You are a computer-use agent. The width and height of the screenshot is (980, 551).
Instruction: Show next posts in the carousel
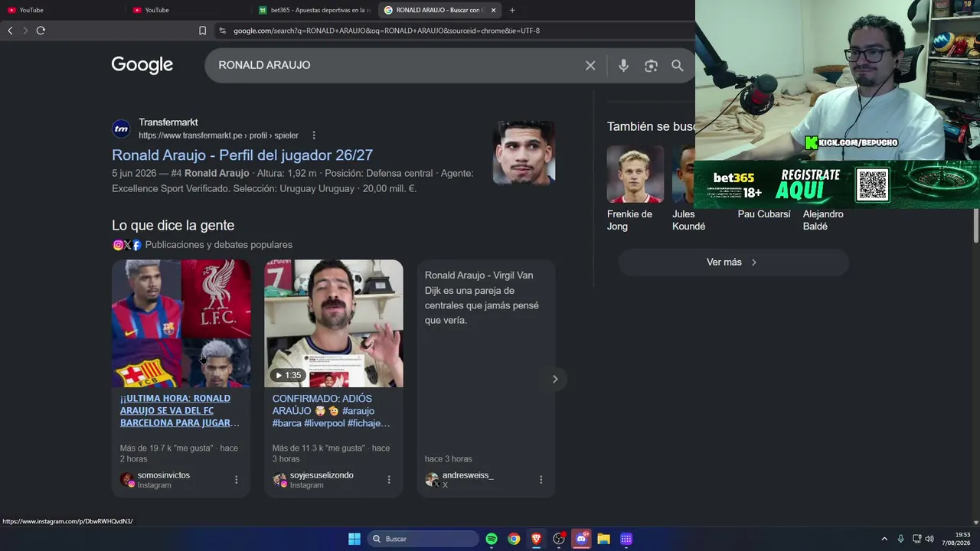tap(555, 379)
